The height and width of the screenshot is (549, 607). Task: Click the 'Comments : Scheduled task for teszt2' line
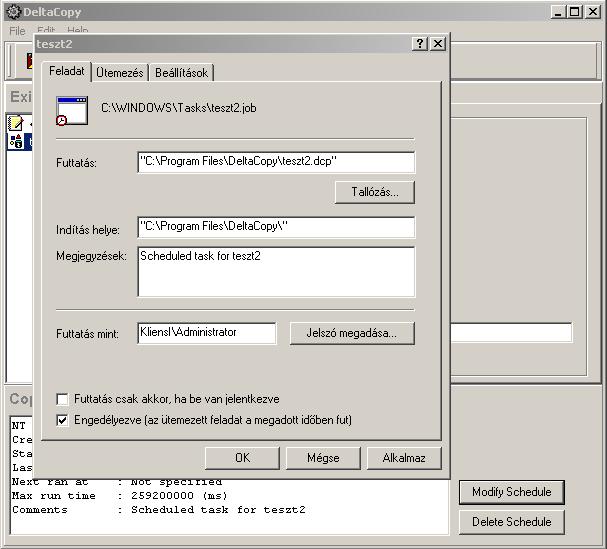pyautogui.click(x=159, y=510)
